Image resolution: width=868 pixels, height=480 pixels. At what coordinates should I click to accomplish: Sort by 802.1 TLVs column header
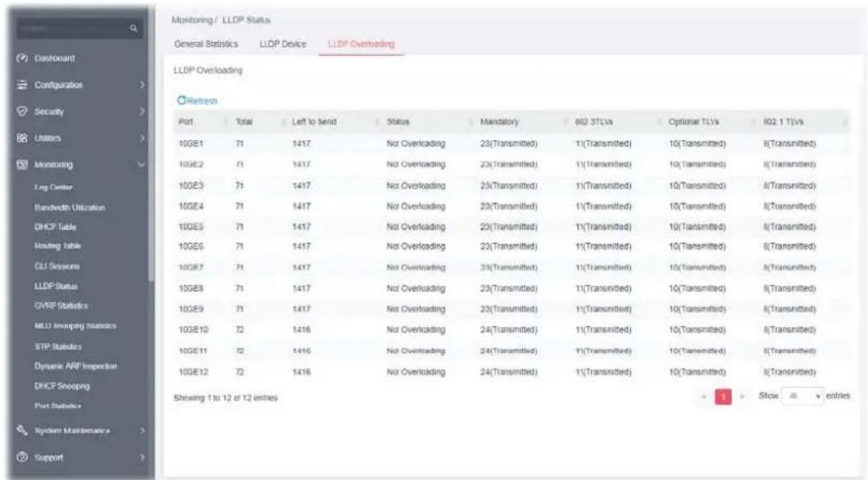pyautogui.click(x=804, y=121)
